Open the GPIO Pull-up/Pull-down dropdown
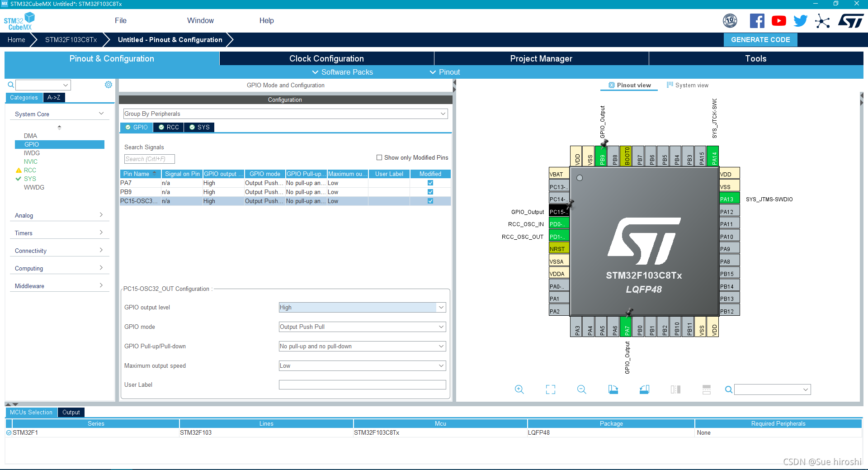868x470 pixels. point(363,346)
